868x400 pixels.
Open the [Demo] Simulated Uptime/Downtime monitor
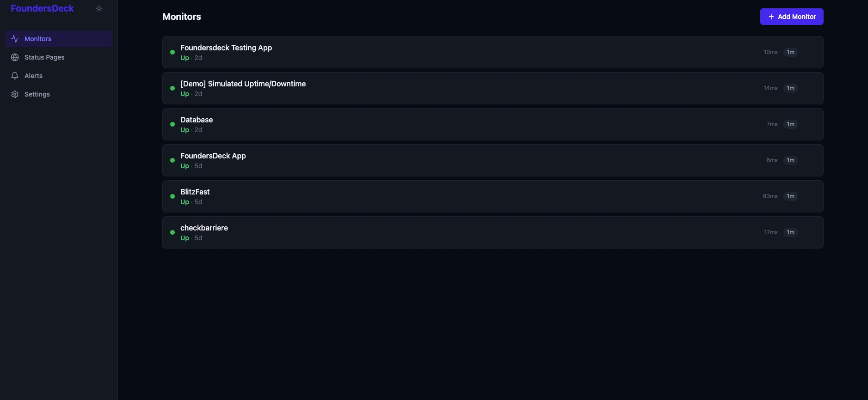(243, 84)
